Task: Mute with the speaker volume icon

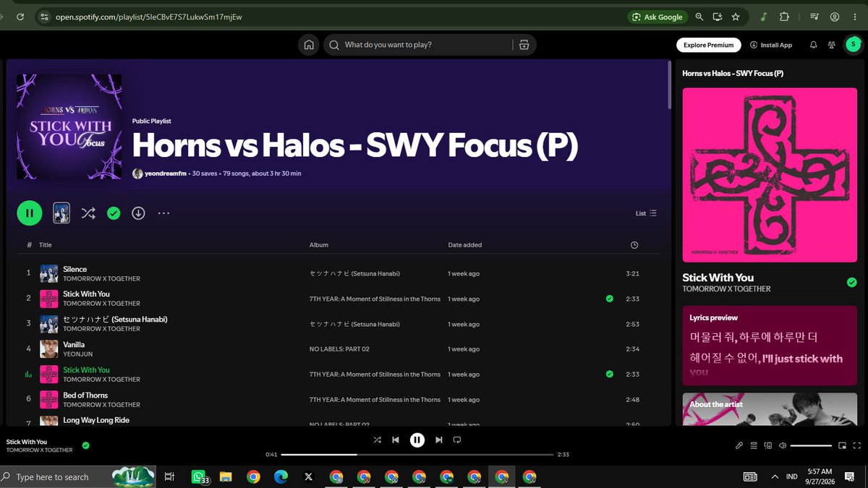Action: pos(783,446)
